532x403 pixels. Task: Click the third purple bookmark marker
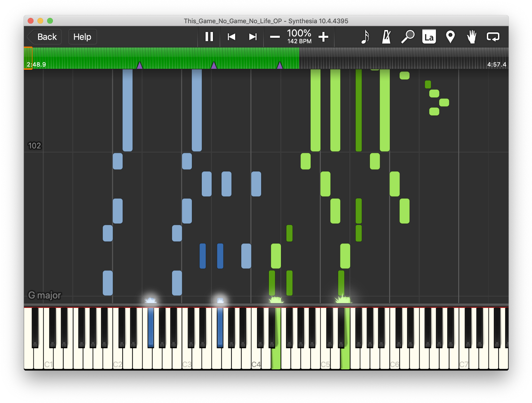280,65
